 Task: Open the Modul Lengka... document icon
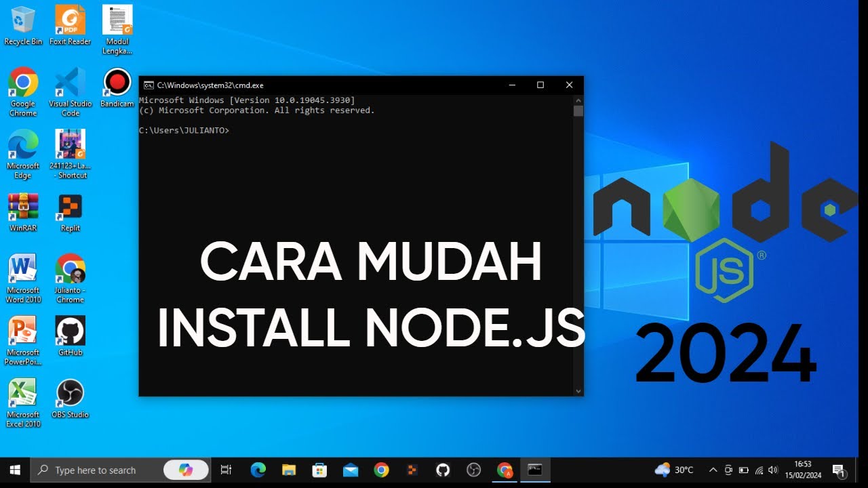pos(117,30)
